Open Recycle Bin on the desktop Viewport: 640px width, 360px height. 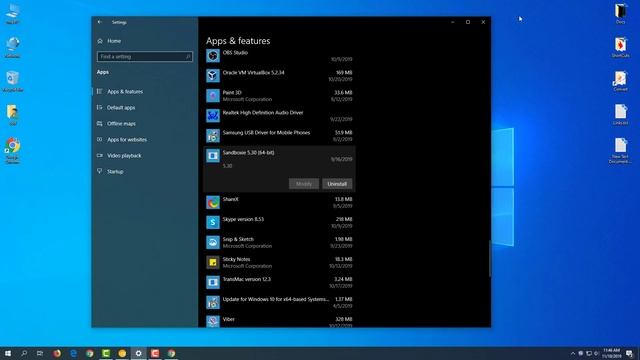click(x=13, y=81)
